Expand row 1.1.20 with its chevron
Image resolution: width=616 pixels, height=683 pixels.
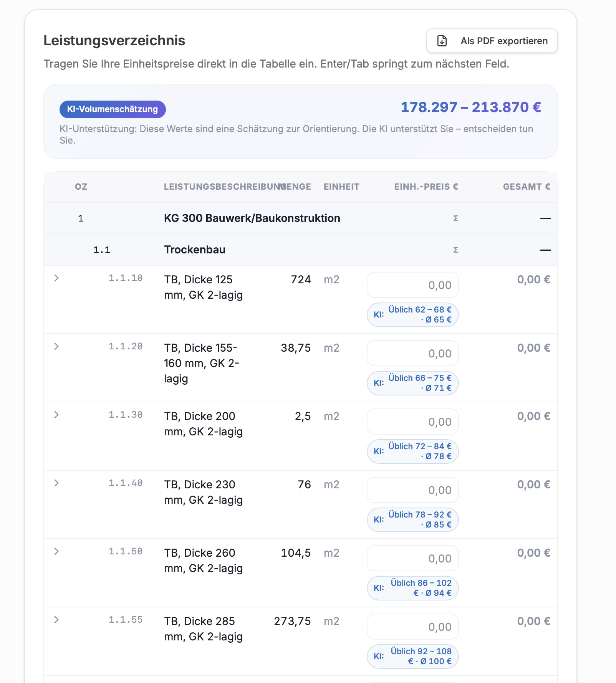pos(56,346)
